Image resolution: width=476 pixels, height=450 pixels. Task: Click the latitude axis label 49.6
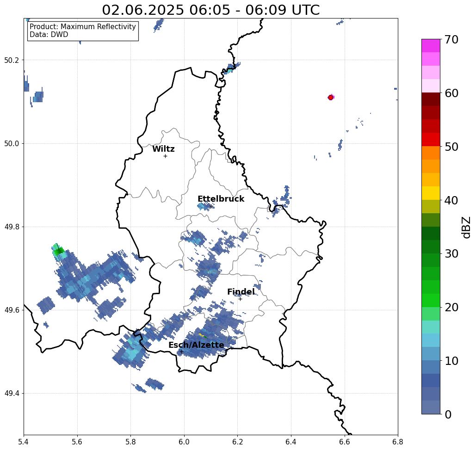[x=11, y=310]
